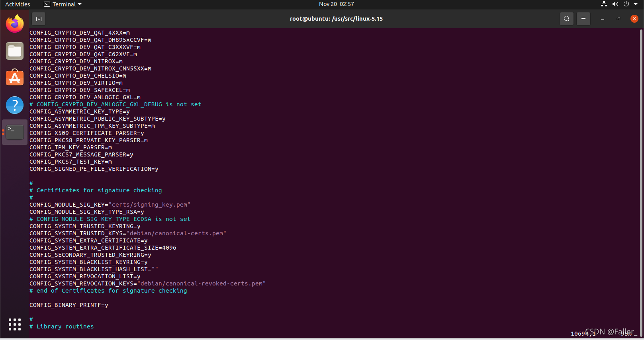The height and width of the screenshot is (340, 644).
Task: Click the line CONFIG_PKCS7_TEST_KEY=m
Action: [70, 162]
